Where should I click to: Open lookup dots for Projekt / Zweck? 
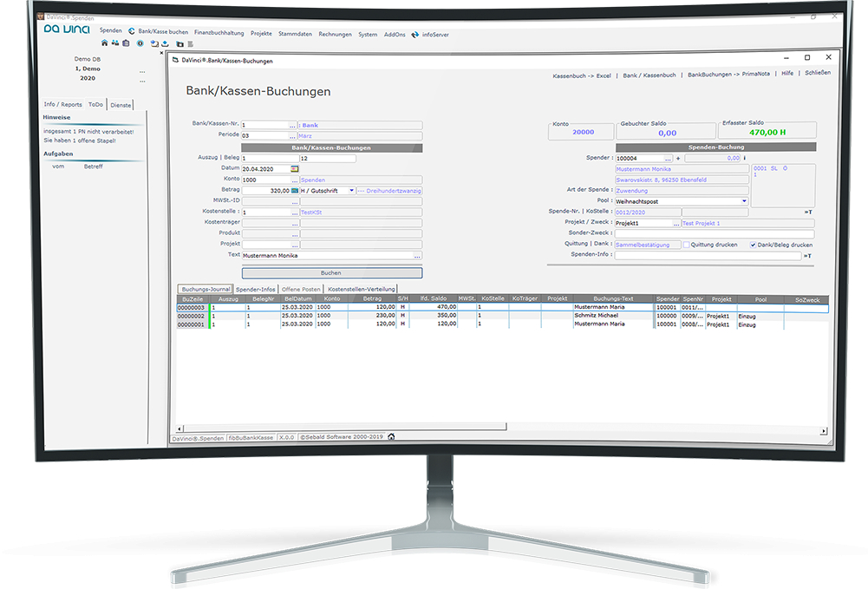(675, 223)
